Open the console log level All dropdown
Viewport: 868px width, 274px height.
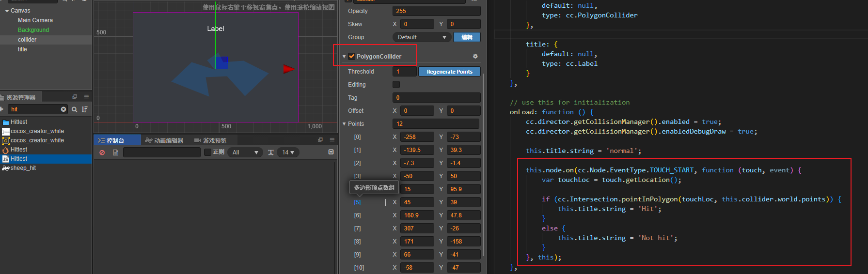(x=245, y=152)
